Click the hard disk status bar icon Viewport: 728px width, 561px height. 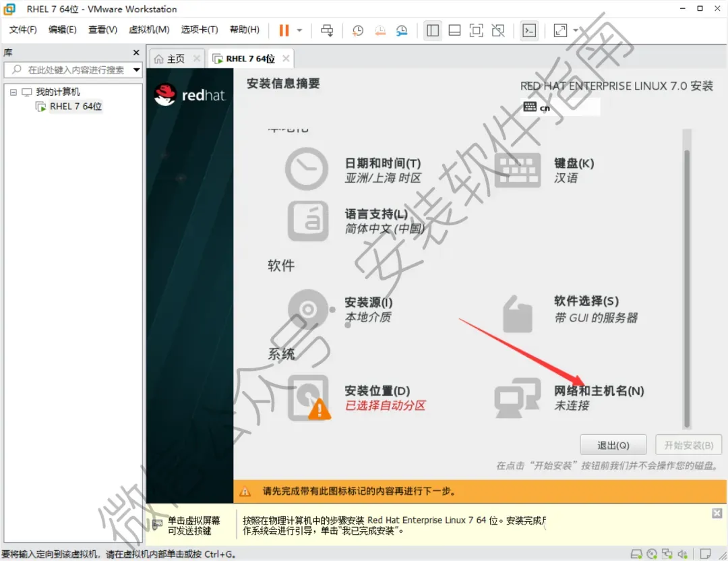tap(636, 554)
